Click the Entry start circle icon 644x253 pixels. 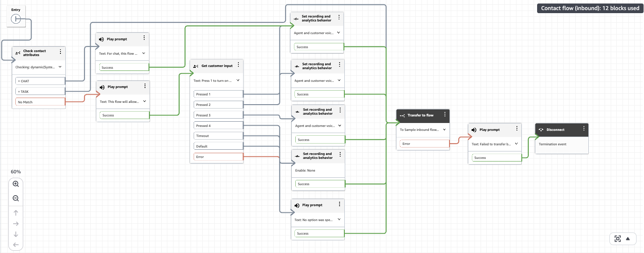tap(16, 19)
